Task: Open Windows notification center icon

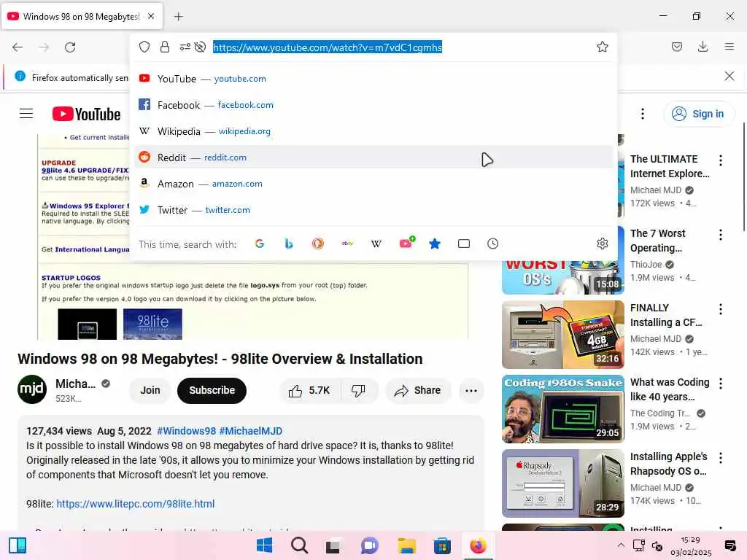Action: pyautogui.click(x=729, y=545)
